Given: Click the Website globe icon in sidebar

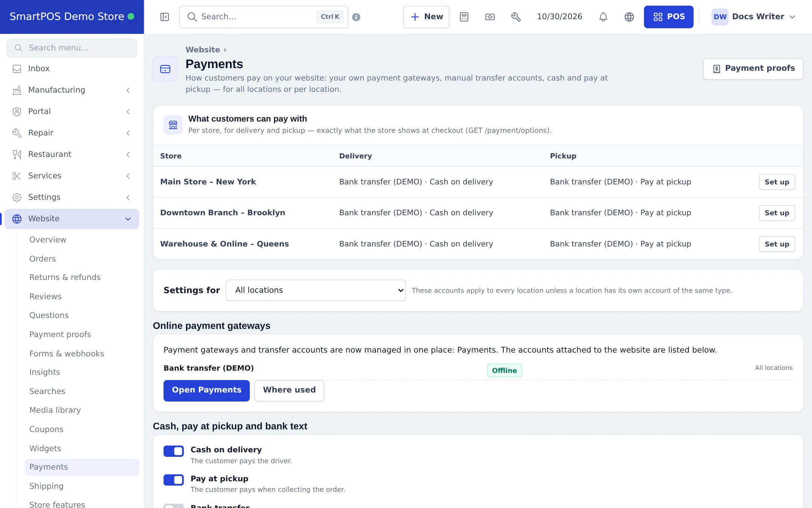Looking at the screenshot, I should (x=17, y=219).
